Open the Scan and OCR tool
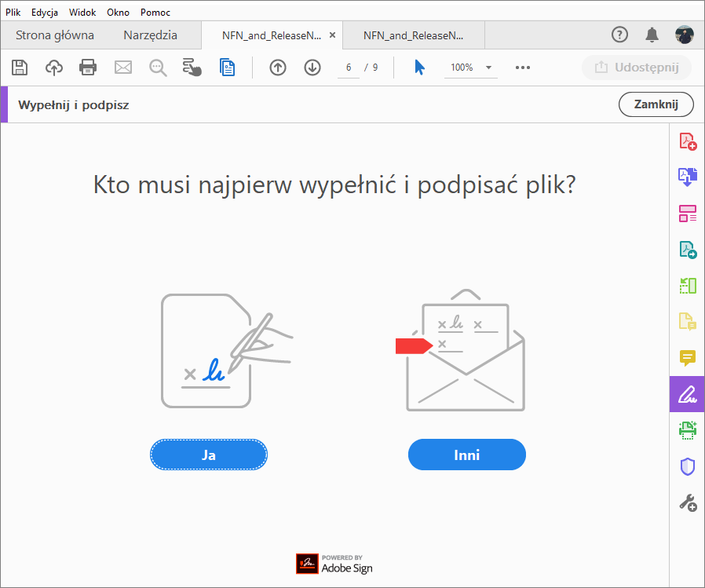 tap(687, 430)
